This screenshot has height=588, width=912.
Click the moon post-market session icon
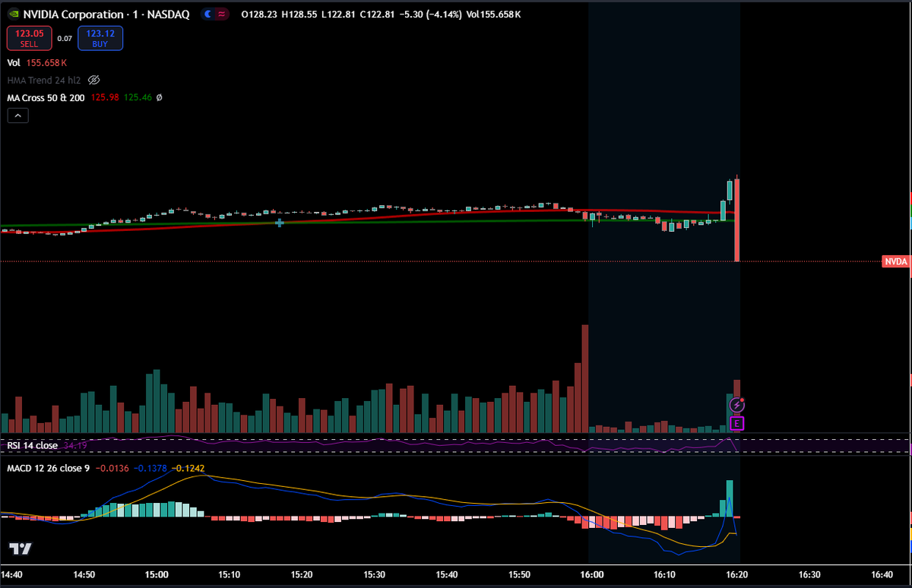[x=208, y=14]
